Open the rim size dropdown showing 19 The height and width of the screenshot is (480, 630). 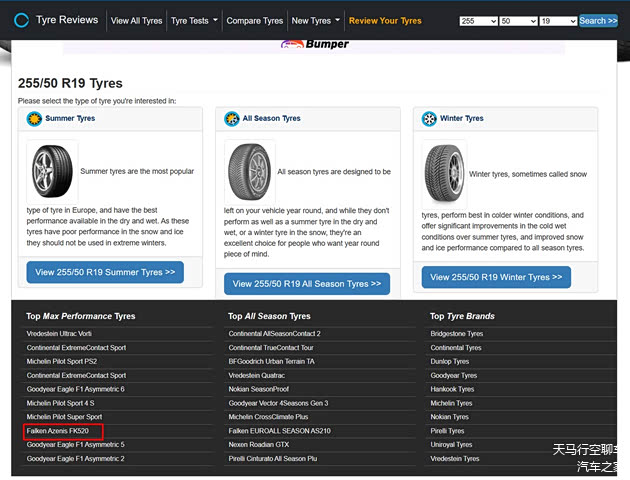[557, 21]
